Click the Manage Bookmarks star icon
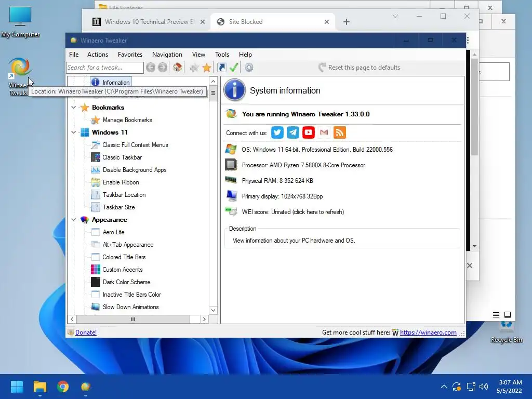Screen dimensions: 532x399 tap(96, 120)
